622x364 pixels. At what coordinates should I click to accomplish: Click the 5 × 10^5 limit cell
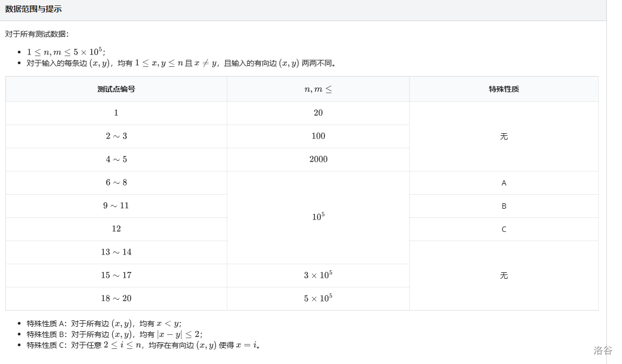click(318, 298)
